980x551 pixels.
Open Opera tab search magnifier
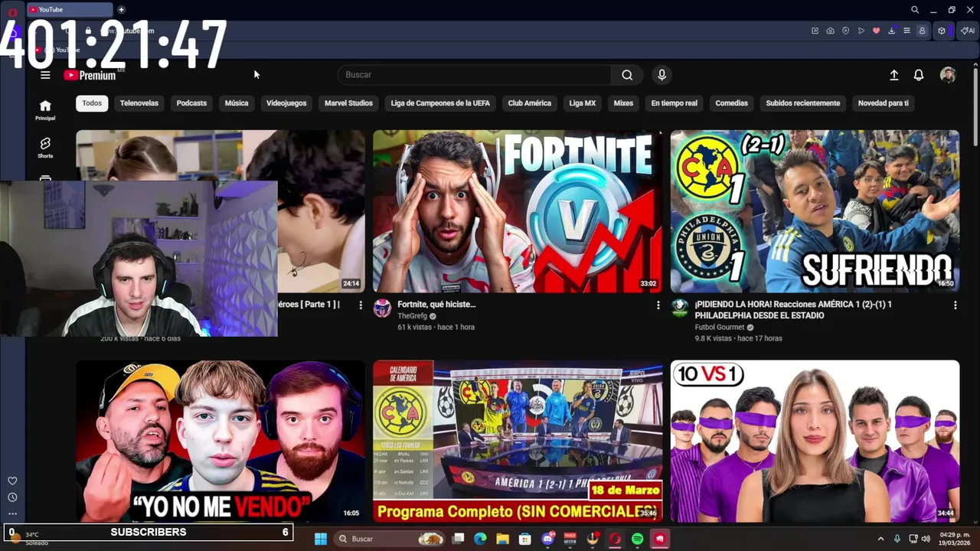[915, 10]
